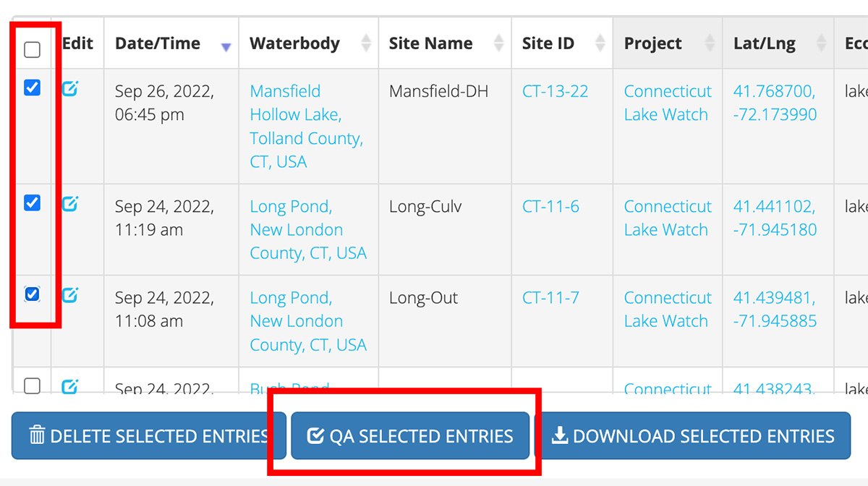This screenshot has width=868, height=486.
Task: Uncheck the Sep 26 Mansfield row checkbox
Action: tap(33, 88)
